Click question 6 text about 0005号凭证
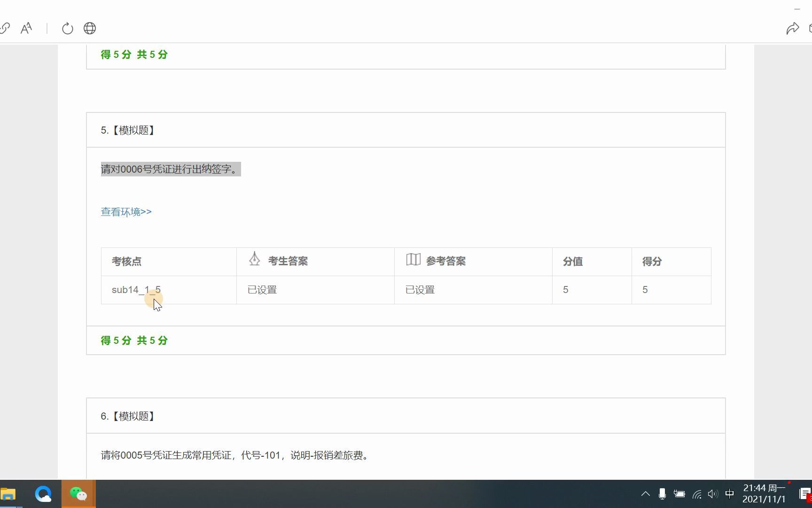This screenshot has width=812, height=508. pyautogui.click(x=235, y=455)
